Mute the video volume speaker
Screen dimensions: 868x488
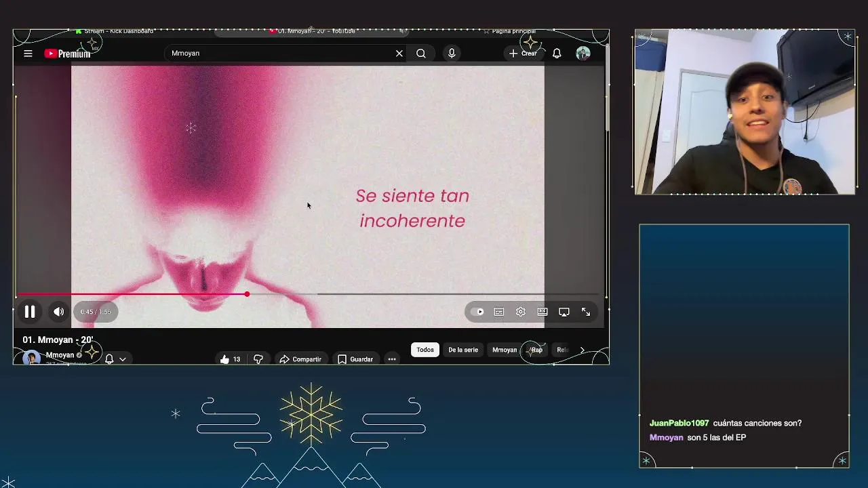tap(59, 312)
